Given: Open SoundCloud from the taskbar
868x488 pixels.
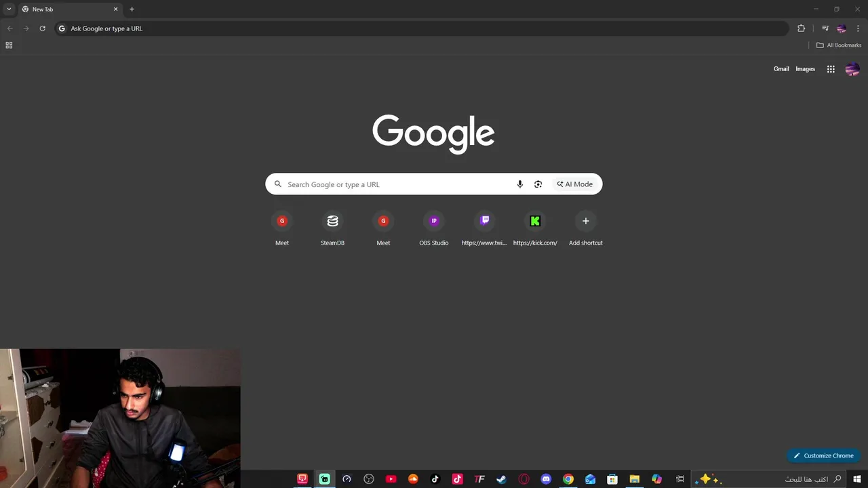Looking at the screenshot, I should click(413, 479).
